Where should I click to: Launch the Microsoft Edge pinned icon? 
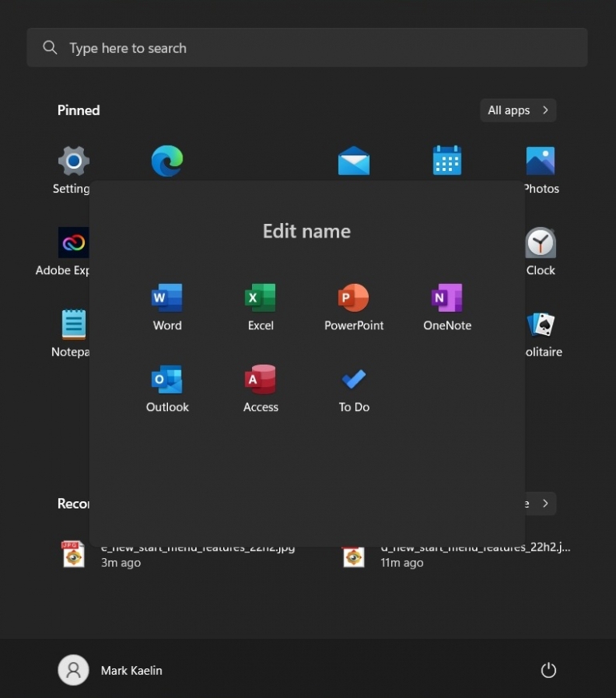click(x=167, y=161)
